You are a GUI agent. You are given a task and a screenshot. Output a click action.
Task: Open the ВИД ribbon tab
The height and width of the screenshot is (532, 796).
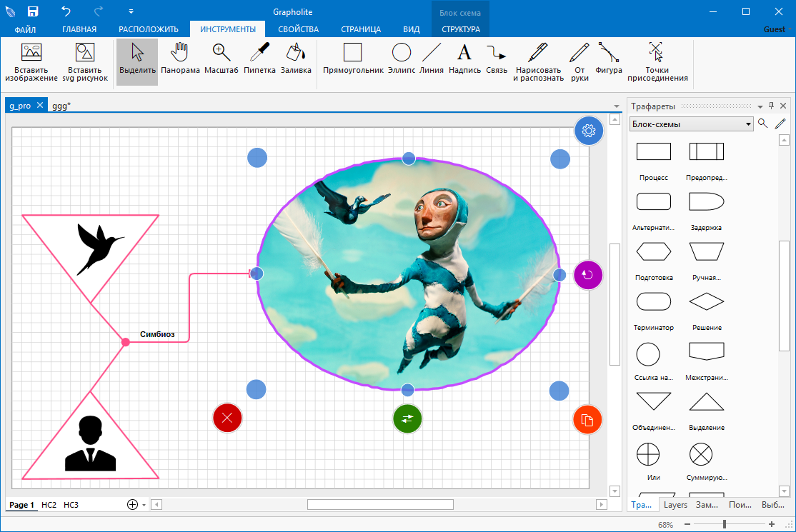[x=411, y=29]
